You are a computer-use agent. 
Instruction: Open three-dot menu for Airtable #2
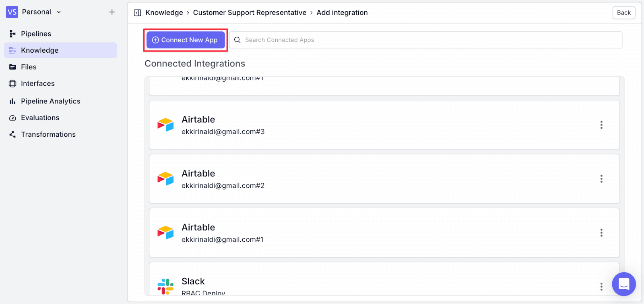(x=601, y=179)
